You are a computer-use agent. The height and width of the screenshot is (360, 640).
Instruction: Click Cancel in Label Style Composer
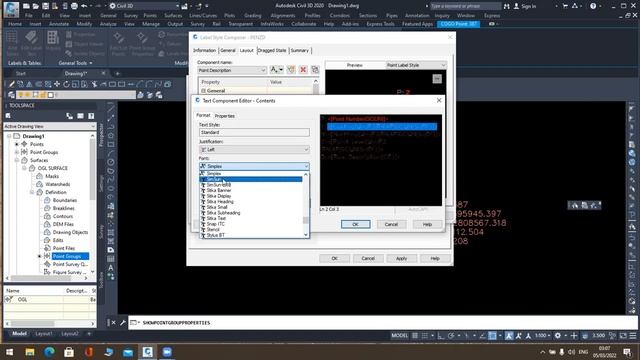368,258
